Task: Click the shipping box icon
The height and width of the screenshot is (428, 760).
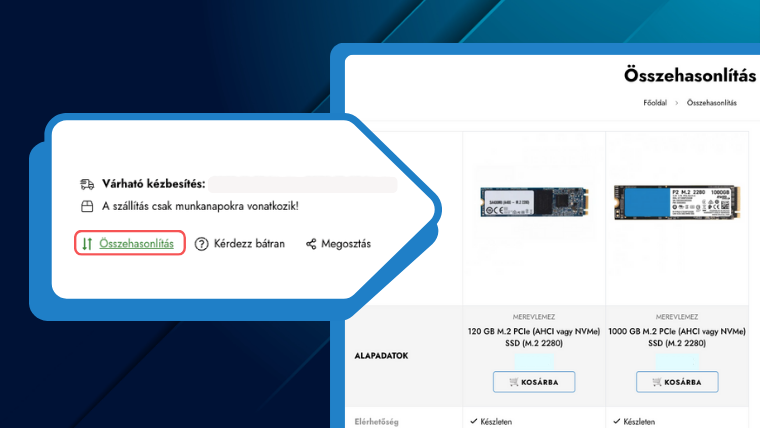Action: 87,207
